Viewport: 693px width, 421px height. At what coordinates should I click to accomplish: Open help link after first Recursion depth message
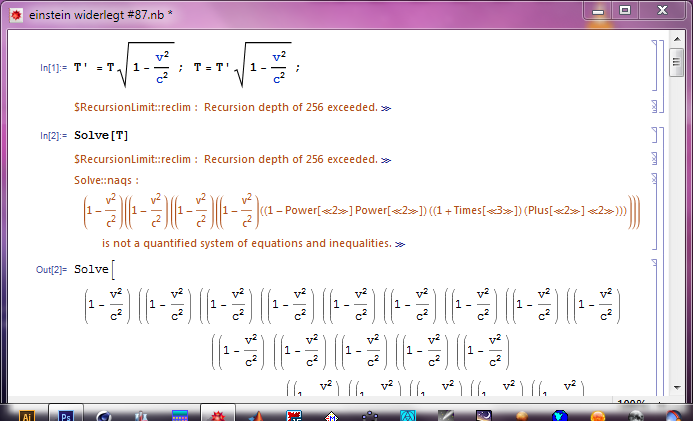click(x=386, y=108)
